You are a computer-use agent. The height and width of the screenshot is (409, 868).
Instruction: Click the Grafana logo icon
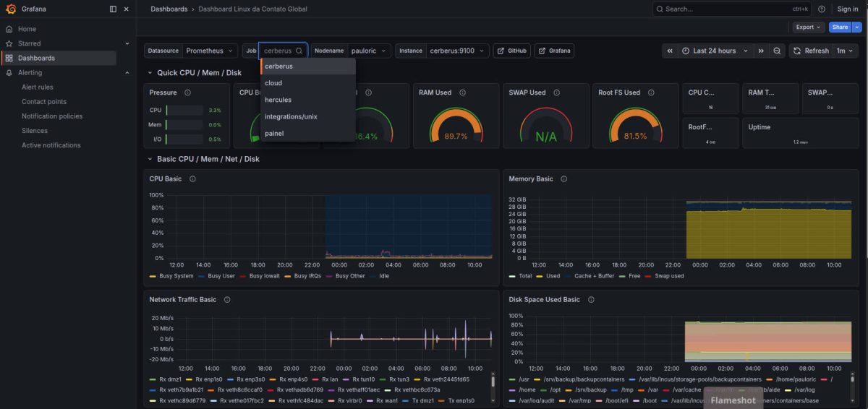tap(11, 9)
